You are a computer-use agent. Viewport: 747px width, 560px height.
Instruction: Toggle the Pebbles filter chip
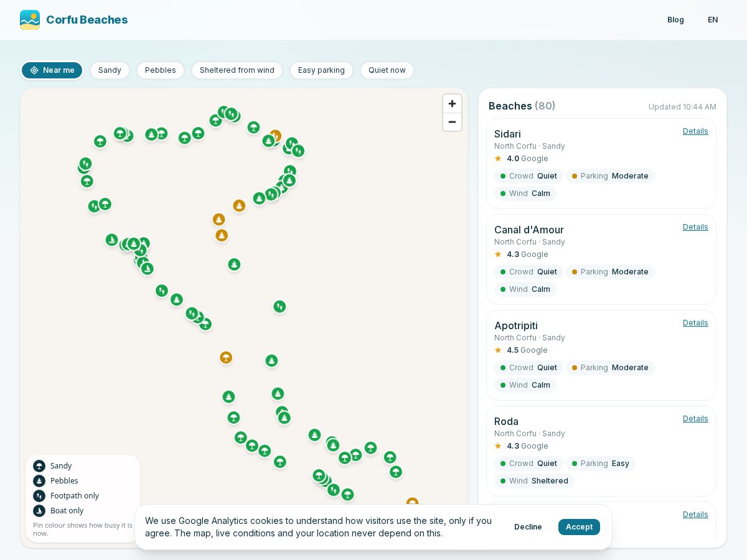(161, 70)
